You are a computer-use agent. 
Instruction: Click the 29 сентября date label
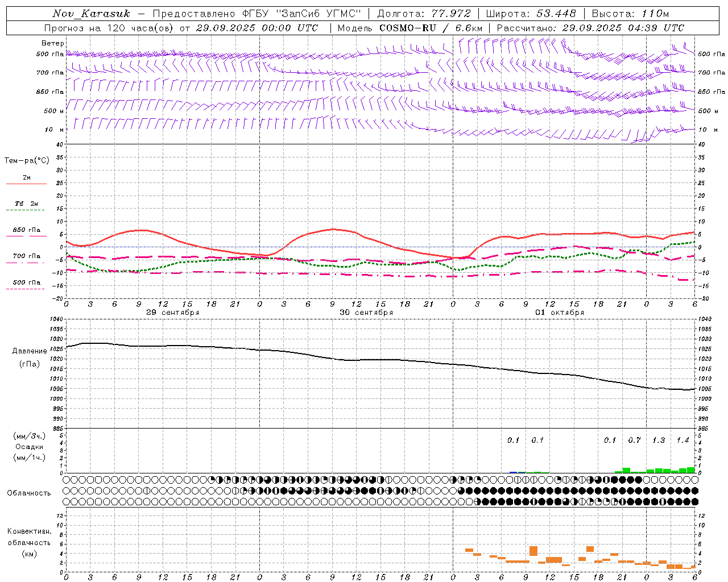(x=172, y=313)
